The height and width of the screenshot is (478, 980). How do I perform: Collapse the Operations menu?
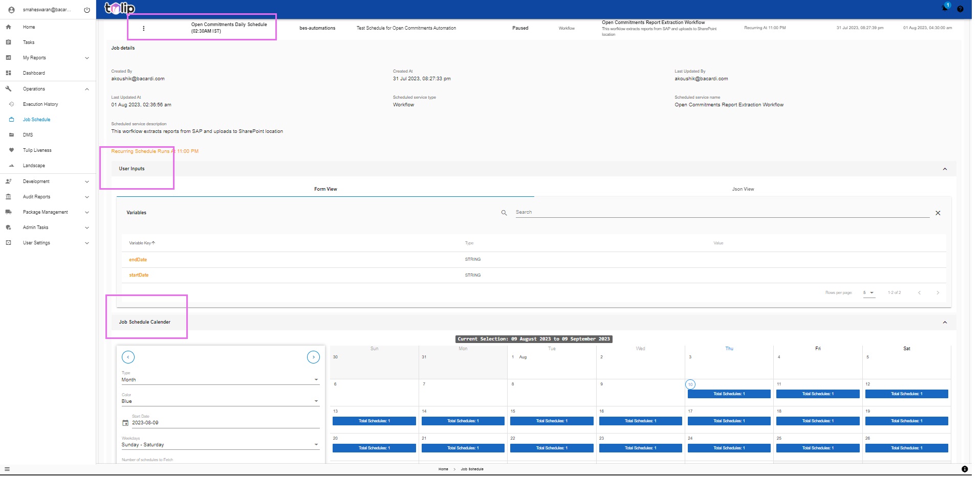pos(87,89)
